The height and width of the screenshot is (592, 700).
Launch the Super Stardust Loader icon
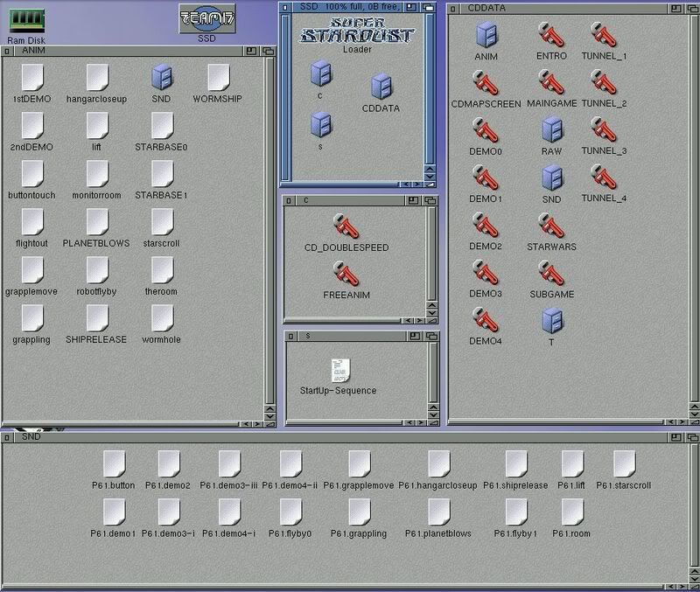click(x=356, y=30)
